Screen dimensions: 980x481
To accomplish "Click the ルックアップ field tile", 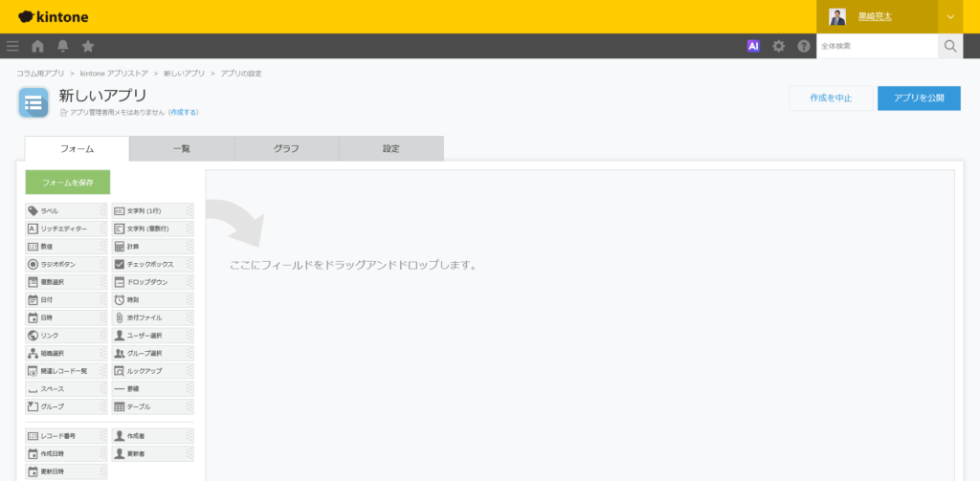I will coord(152,371).
